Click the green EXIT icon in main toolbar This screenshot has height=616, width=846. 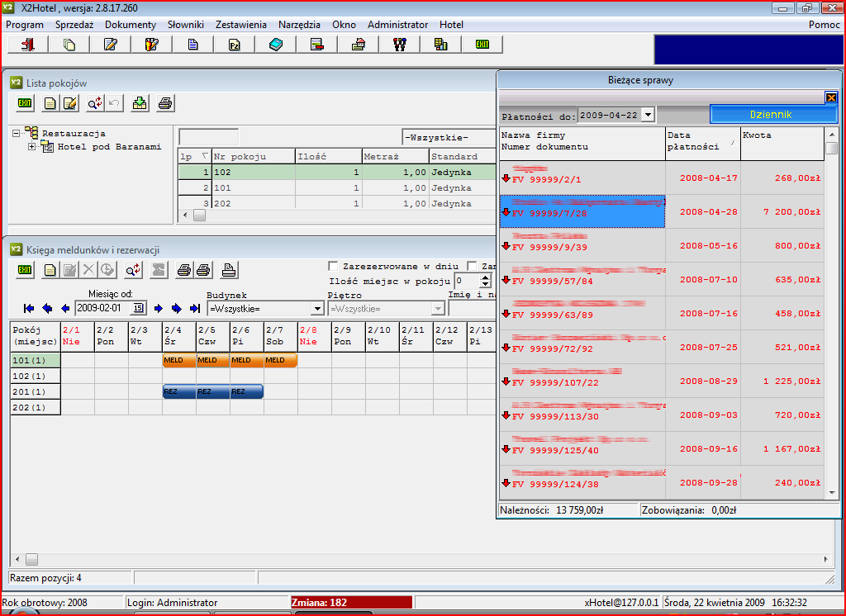tap(482, 45)
